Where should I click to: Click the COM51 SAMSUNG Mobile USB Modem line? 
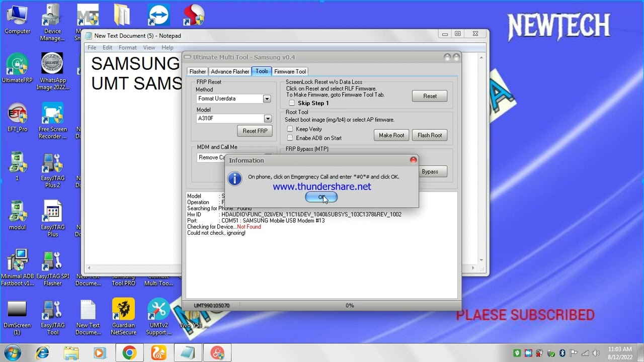pyautogui.click(x=256, y=221)
